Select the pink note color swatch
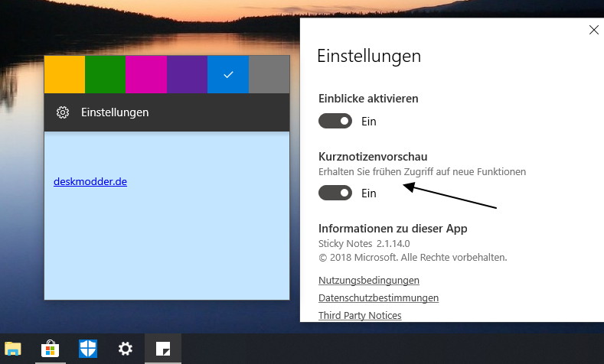The height and width of the screenshot is (364, 604). click(146, 74)
